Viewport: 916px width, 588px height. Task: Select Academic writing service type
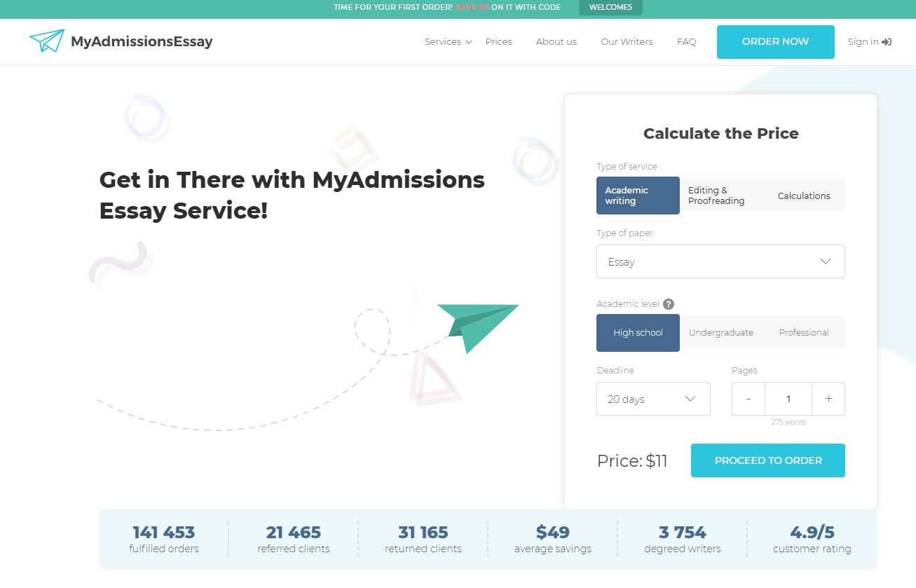[x=638, y=196]
